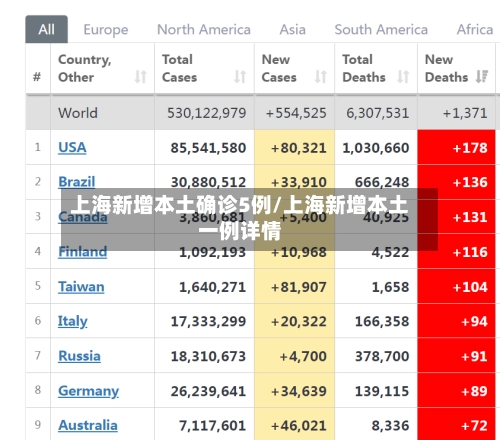
Task: Click rank number 5 cell
Action: click(x=38, y=286)
